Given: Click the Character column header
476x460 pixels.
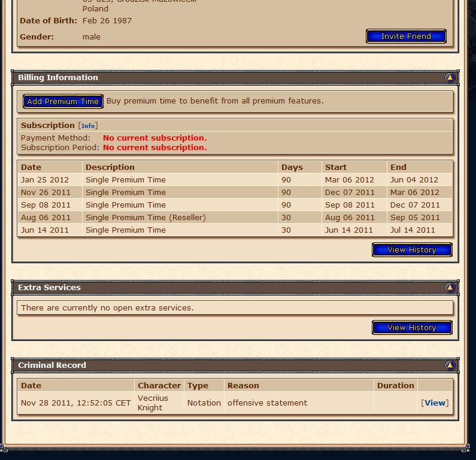Looking at the screenshot, I should point(159,386).
